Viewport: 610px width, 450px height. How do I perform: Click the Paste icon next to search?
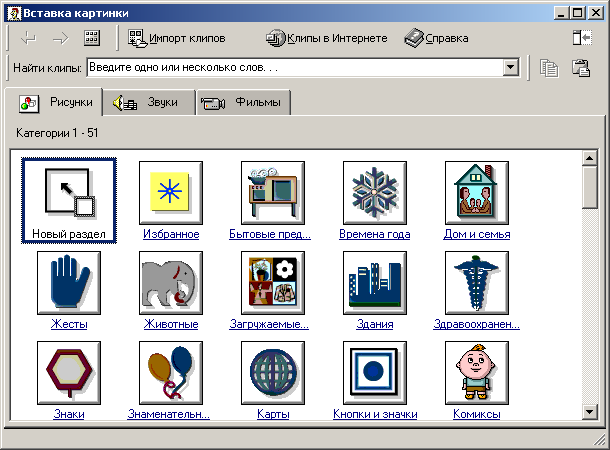581,68
